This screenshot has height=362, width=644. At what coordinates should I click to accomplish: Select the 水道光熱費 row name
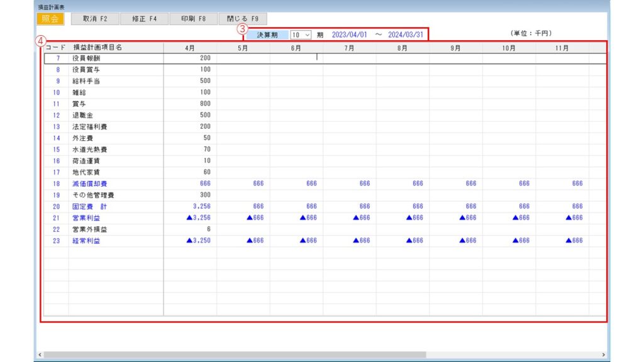89,150
